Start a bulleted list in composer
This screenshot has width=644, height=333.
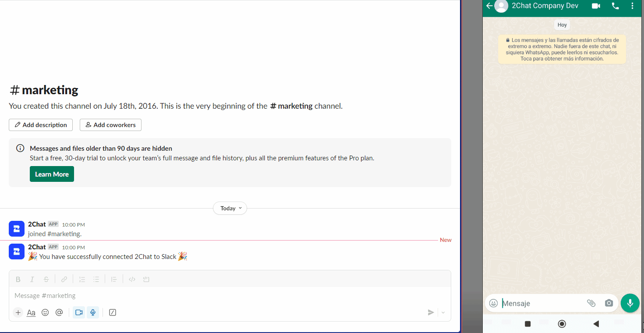coord(96,279)
